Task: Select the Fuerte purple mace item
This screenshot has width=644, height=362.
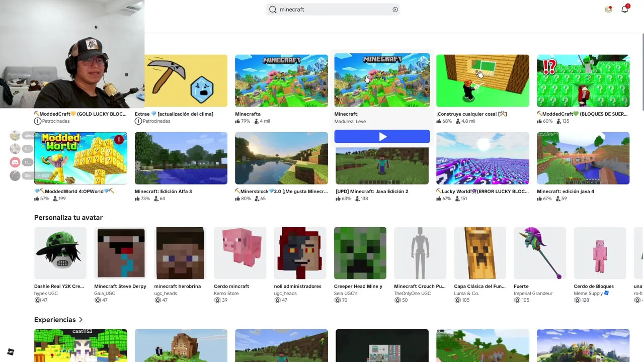Action: pos(540,253)
